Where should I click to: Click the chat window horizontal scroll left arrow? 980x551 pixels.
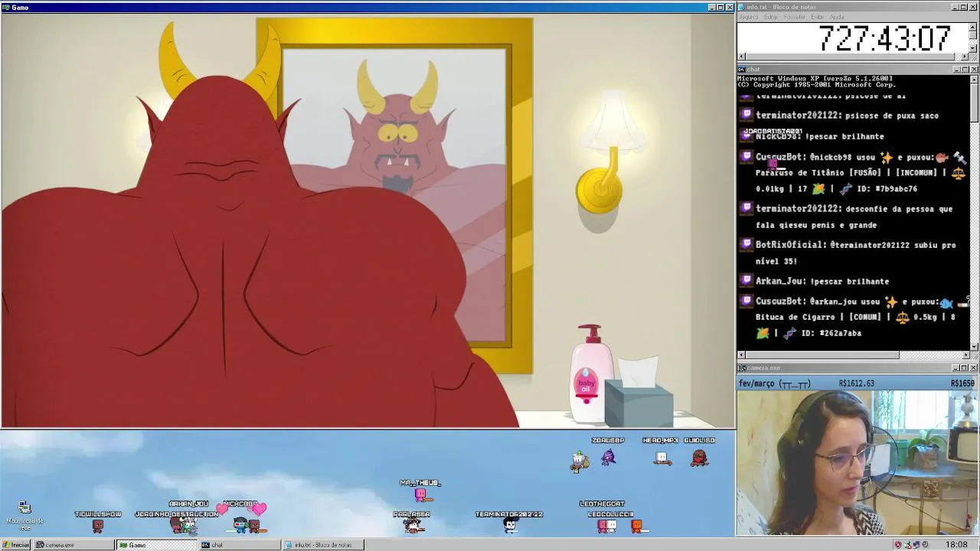point(741,355)
